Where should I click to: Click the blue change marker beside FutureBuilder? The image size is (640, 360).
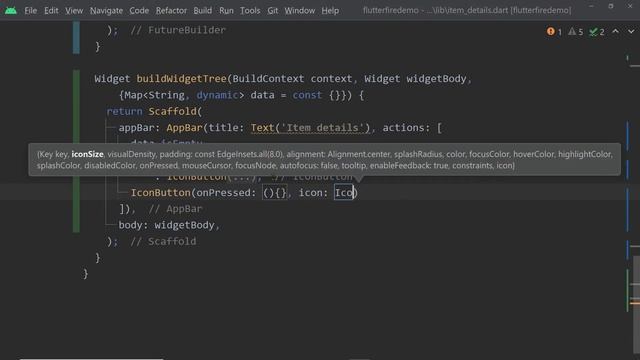tap(76, 38)
